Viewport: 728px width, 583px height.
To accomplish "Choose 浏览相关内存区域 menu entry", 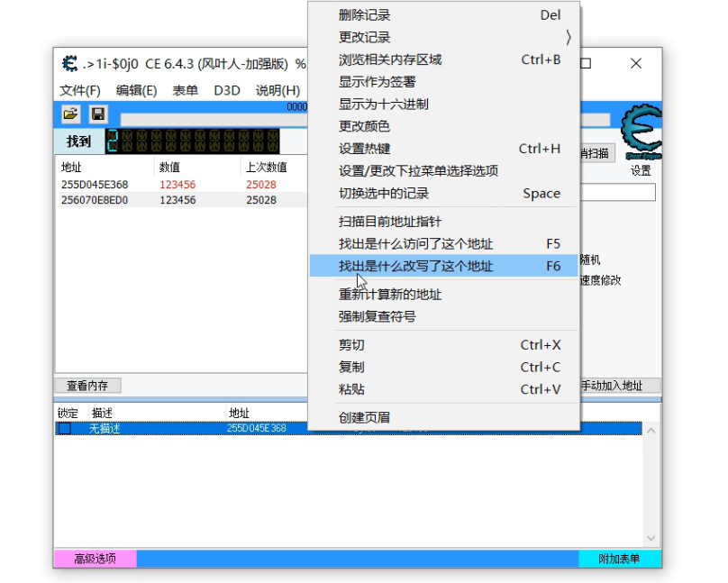I will point(444,59).
